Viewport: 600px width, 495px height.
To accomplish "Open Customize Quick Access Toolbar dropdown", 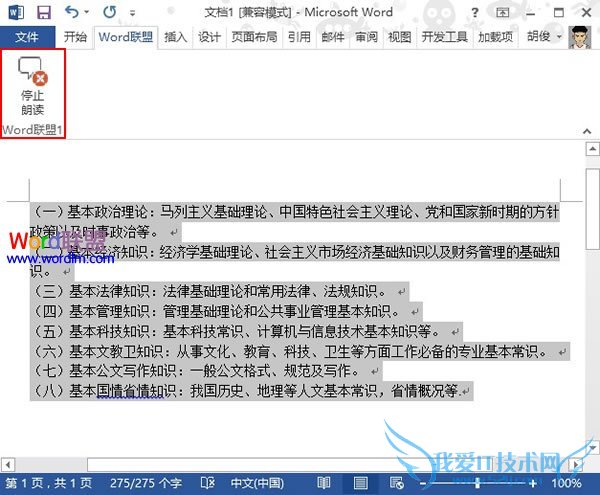I will pos(132,13).
